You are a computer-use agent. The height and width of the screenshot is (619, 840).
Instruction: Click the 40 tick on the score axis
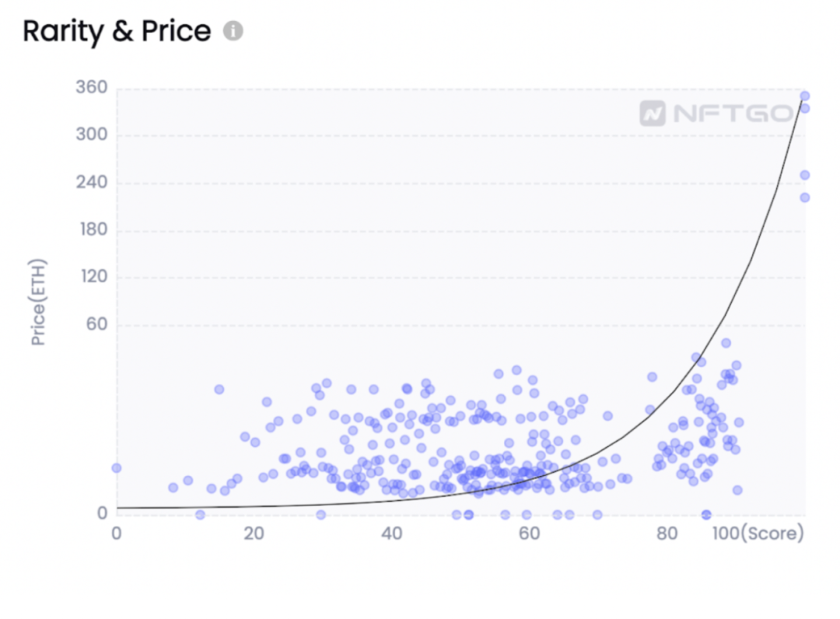tap(391, 533)
